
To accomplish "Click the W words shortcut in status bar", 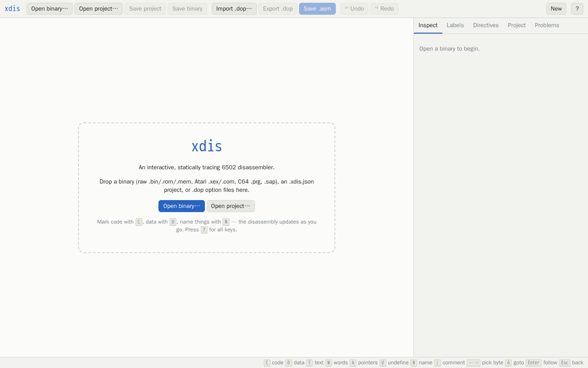I will pos(337,362).
